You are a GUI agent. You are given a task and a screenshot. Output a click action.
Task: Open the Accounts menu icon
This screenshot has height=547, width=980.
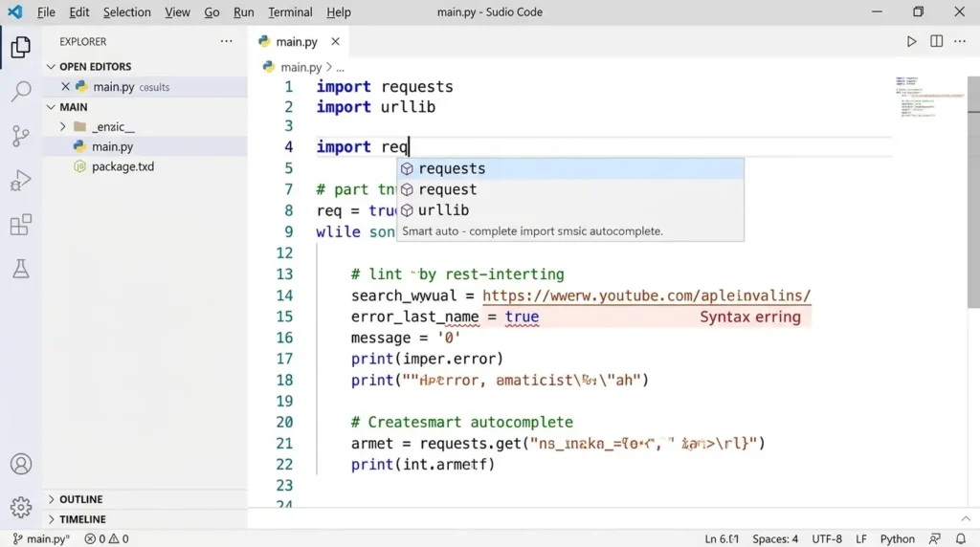point(21,464)
